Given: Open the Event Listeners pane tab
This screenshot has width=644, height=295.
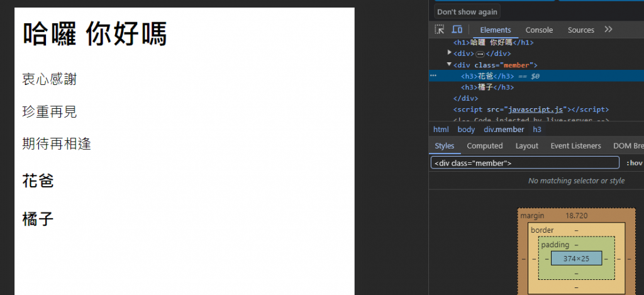Looking at the screenshot, I should click(575, 146).
